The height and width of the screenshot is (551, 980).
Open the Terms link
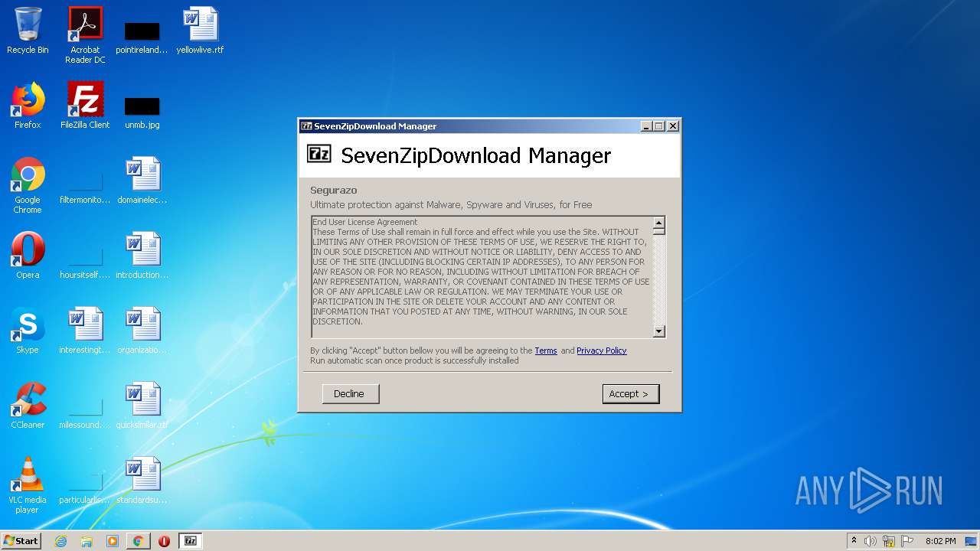546,350
